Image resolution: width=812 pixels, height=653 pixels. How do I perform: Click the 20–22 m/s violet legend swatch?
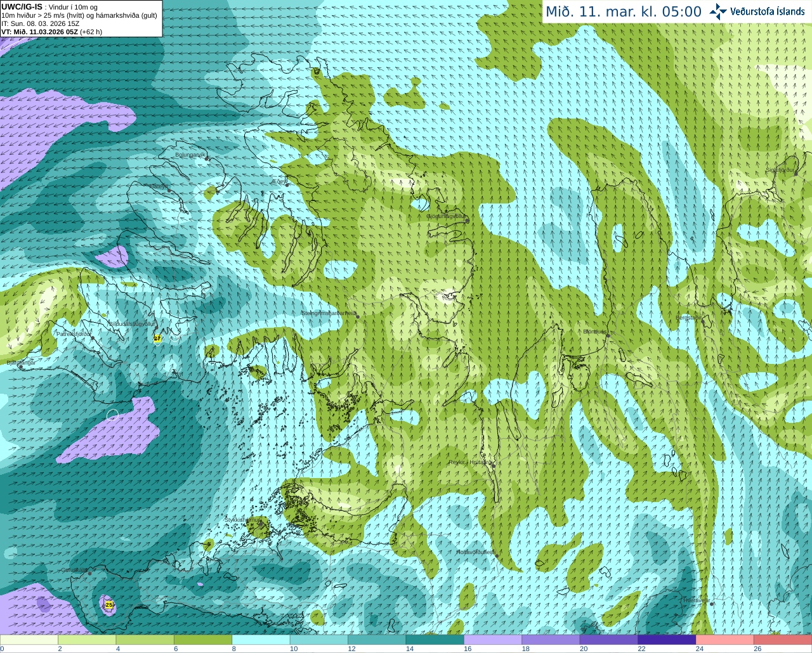click(x=609, y=640)
